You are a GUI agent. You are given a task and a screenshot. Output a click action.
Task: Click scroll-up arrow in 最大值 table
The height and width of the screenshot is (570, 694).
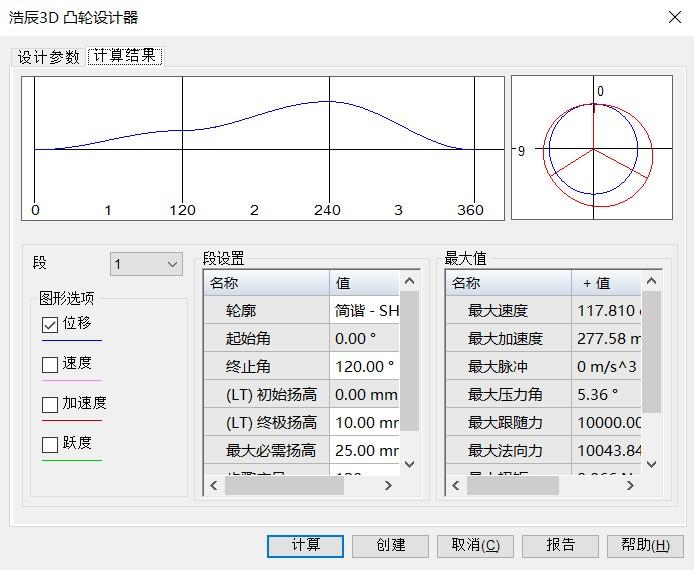[651, 281]
